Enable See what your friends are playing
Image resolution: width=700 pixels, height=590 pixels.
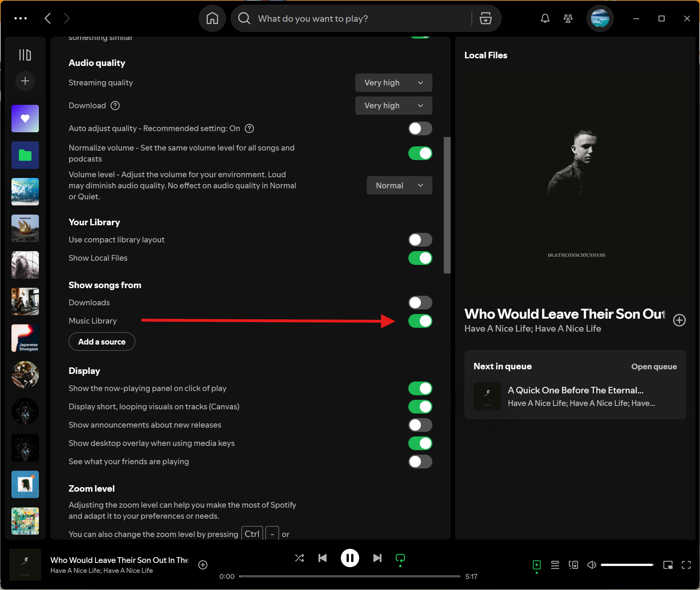[x=420, y=462]
